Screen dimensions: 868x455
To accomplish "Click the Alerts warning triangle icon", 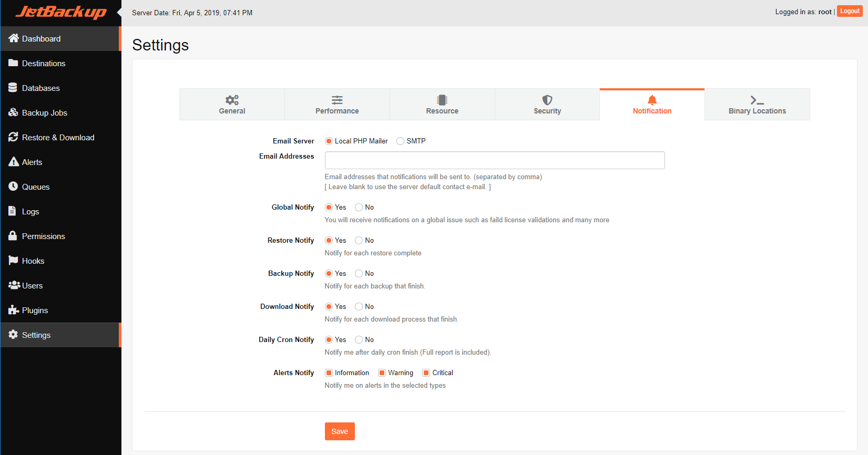I will click(x=13, y=162).
